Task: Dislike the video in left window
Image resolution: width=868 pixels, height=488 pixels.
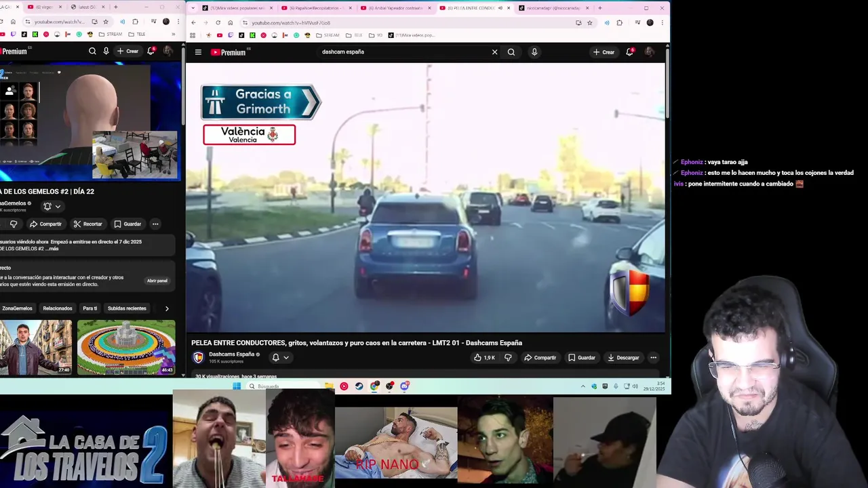Action: (13, 224)
